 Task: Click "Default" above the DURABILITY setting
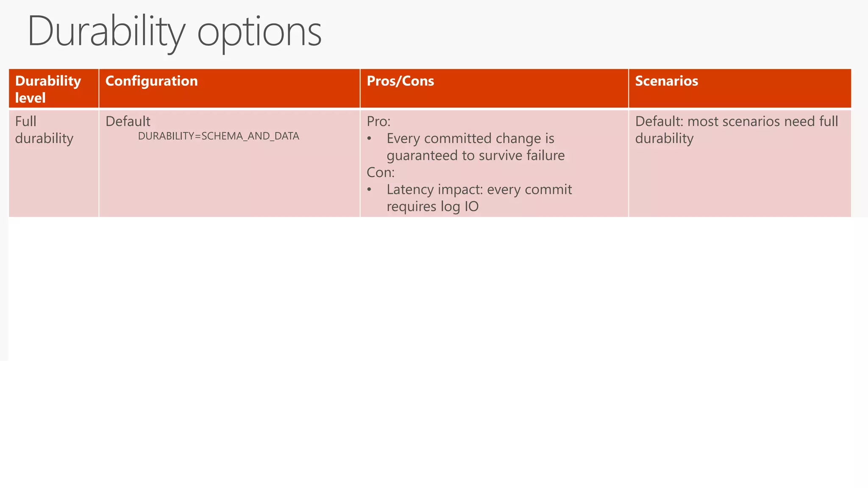[128, 122]
